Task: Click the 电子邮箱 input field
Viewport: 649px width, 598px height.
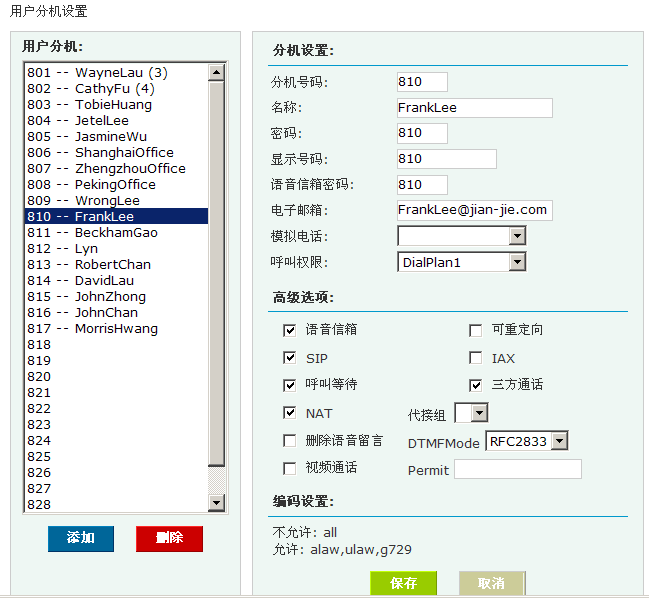Action: [475, 210]
